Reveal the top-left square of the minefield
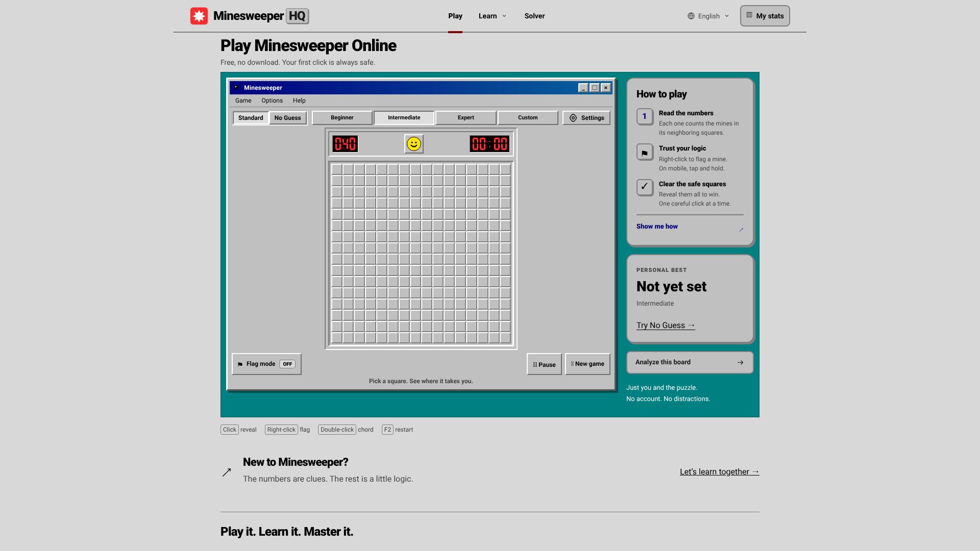The image size is (980, 551). coord(337,169)
